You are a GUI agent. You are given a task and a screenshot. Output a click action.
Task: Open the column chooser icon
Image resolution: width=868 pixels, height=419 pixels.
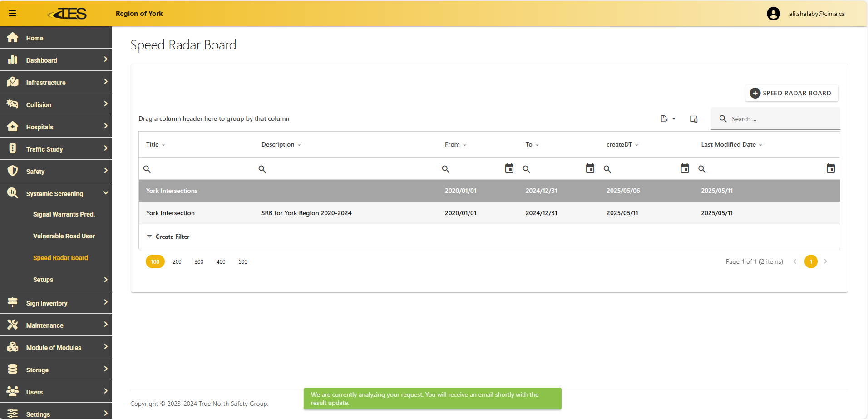[x=694, y=119]
